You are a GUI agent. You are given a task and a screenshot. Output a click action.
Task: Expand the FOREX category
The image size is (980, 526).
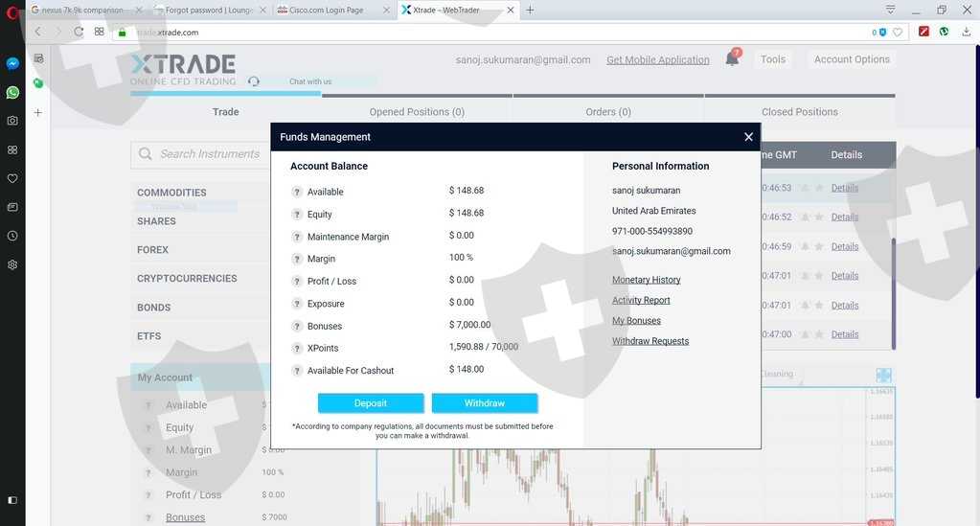tap(152, 249)
